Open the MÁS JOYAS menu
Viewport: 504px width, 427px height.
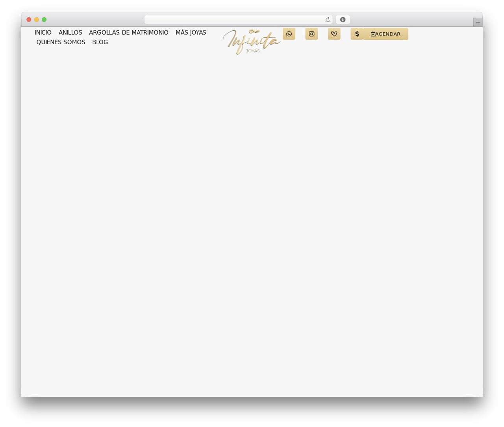click(191, 33)
